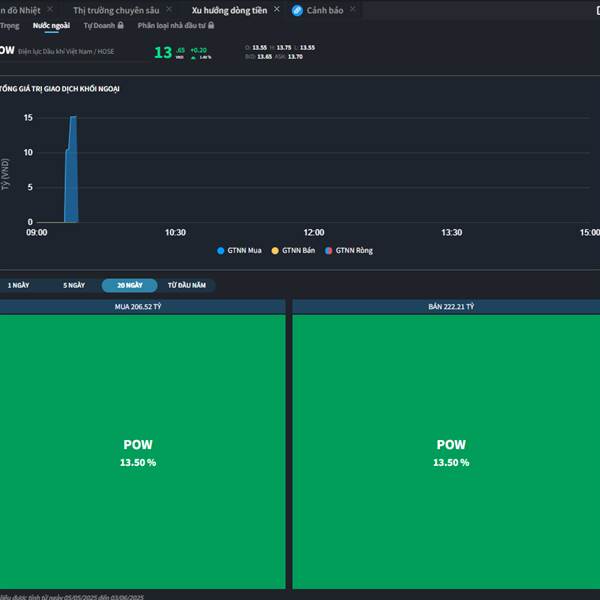The image size is (600, 600).
Task: Select the '5 NGÀY' period
Action: point(74,285)
